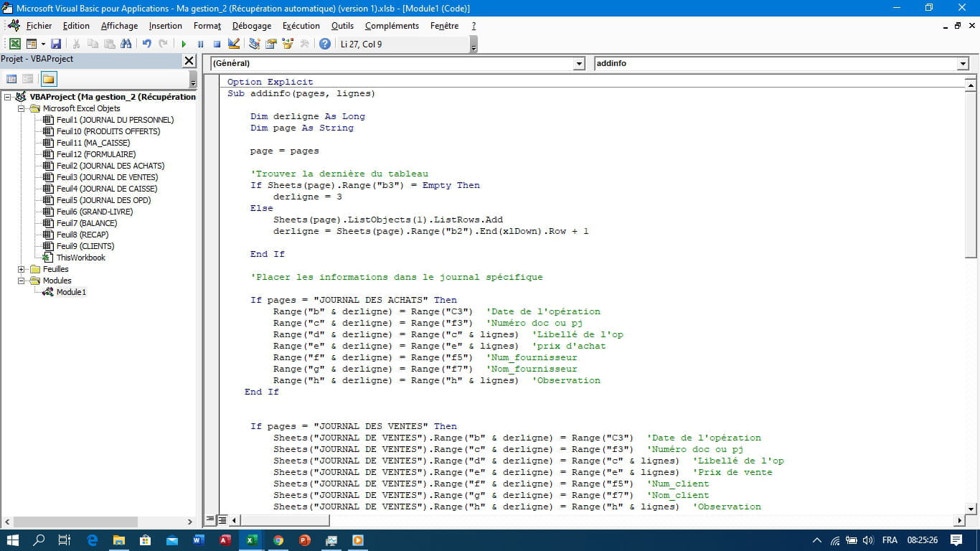Click the Paste clipboard icon
This screenshot has height=551, width=980.
pyautogui.click(x=110, y=44)
